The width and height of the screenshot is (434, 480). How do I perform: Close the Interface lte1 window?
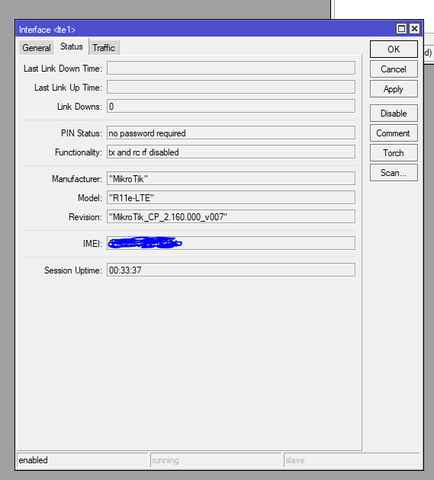coord(414,29)
